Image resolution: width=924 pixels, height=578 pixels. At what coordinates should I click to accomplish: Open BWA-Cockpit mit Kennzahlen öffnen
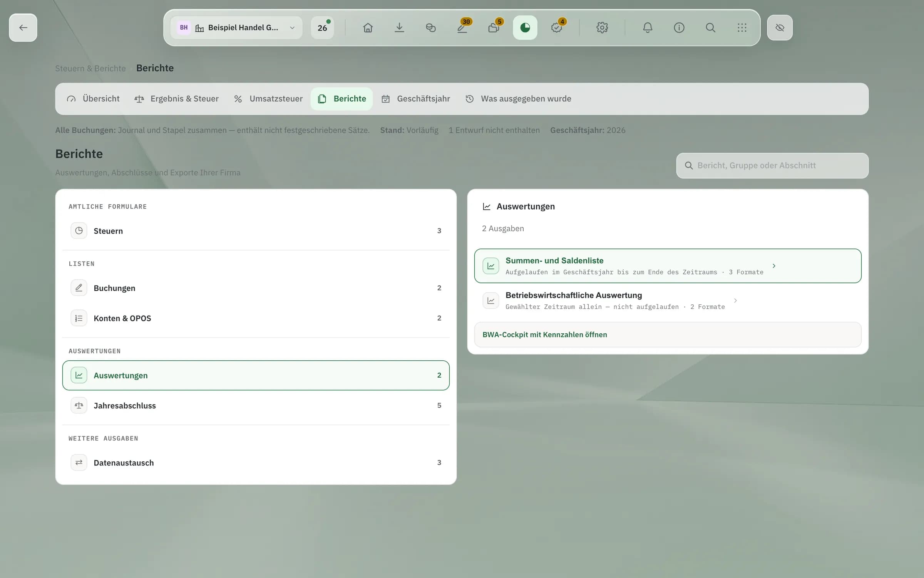668,334
